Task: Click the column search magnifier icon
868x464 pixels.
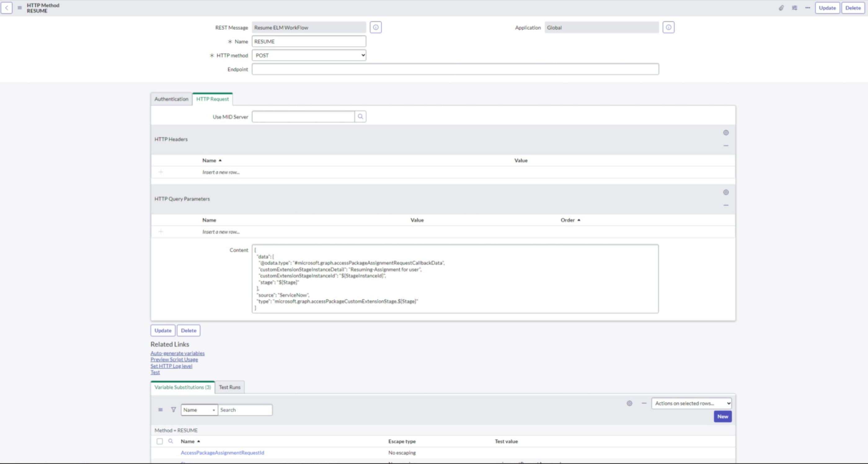Action: click(171, 441)
